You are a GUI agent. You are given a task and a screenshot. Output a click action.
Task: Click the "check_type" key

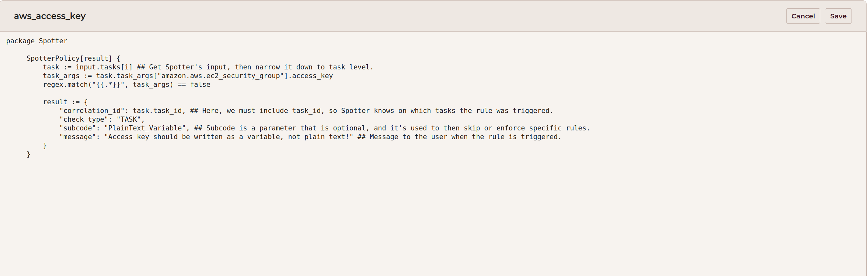(x=84, y=119)
